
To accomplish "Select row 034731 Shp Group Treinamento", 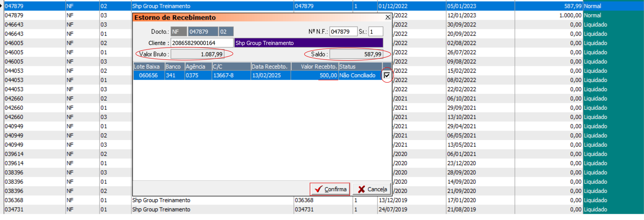I will tap(161, 209).
